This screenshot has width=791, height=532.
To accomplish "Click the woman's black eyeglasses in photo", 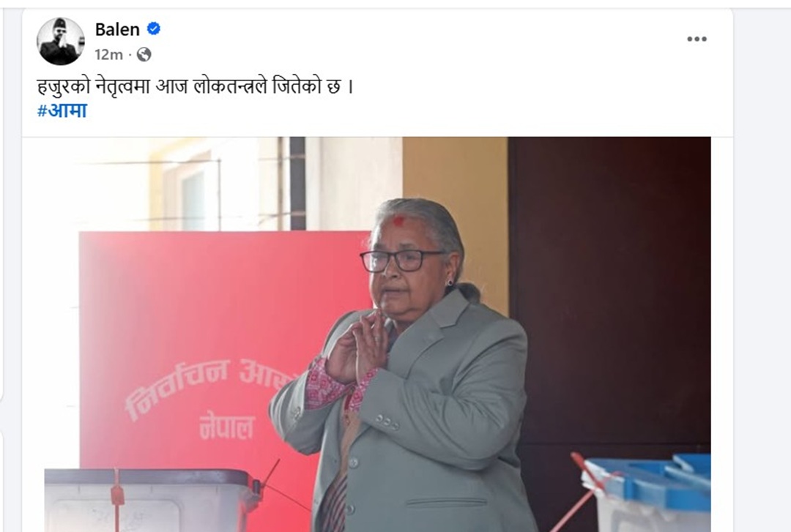I will coord(402,261).
